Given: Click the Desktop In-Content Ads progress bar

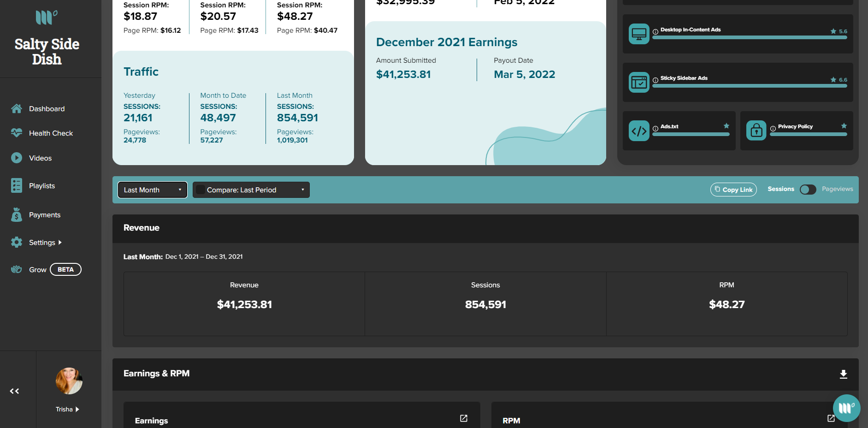Looking at the screenshot, I should tap(750, 38).
